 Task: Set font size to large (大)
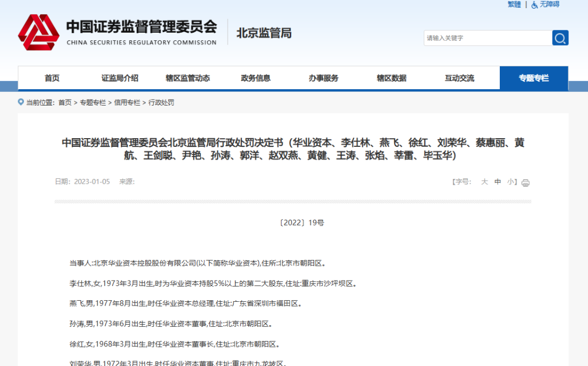[484, 182]
